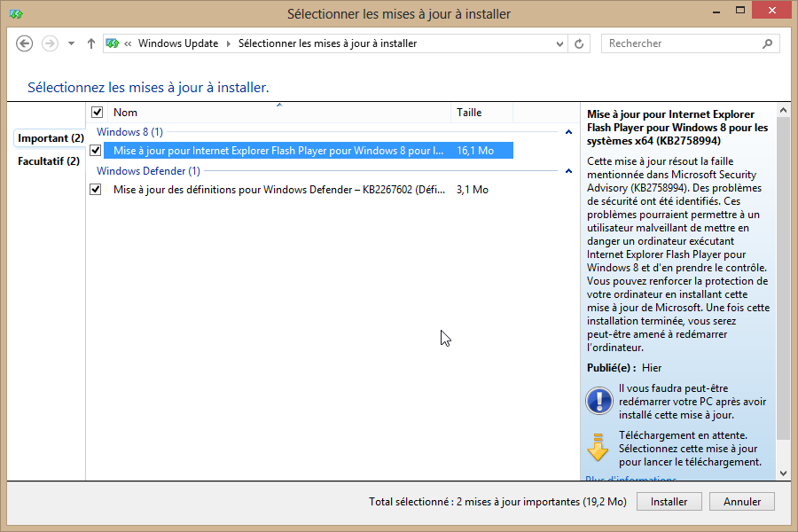Click the Windows Update address bar icon
The width and height of the screenshot is (798, 532).
(x=113, y=43)
